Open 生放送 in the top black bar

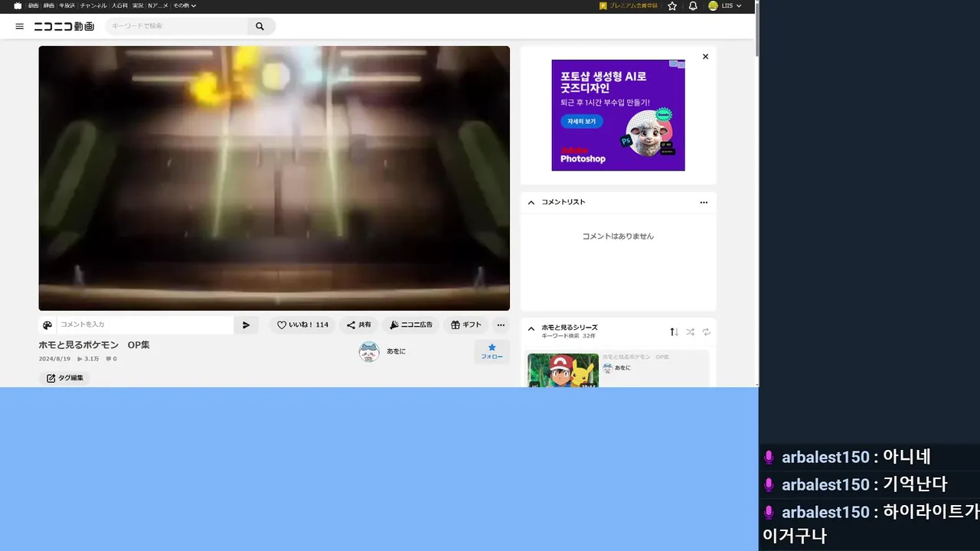[67, 5]
